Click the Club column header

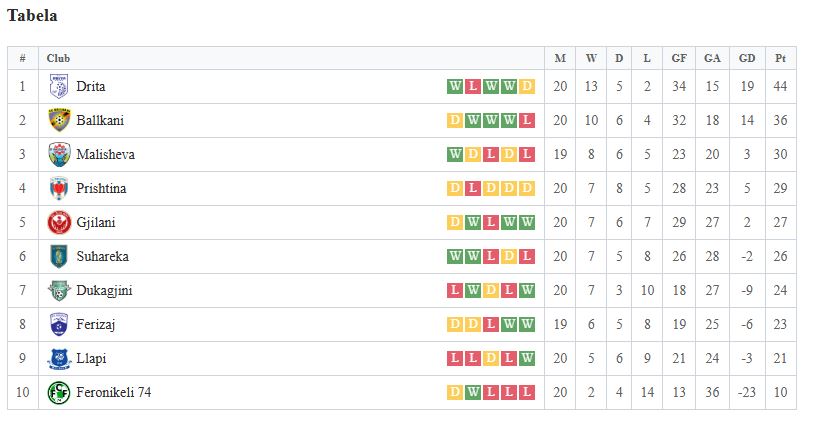(58, 59)
